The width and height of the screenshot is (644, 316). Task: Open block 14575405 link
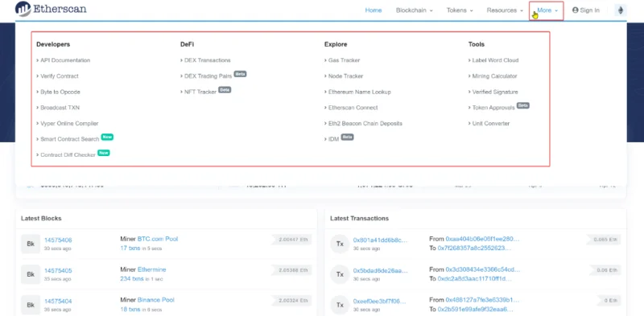pyautogui.click(x=58, y=271)
